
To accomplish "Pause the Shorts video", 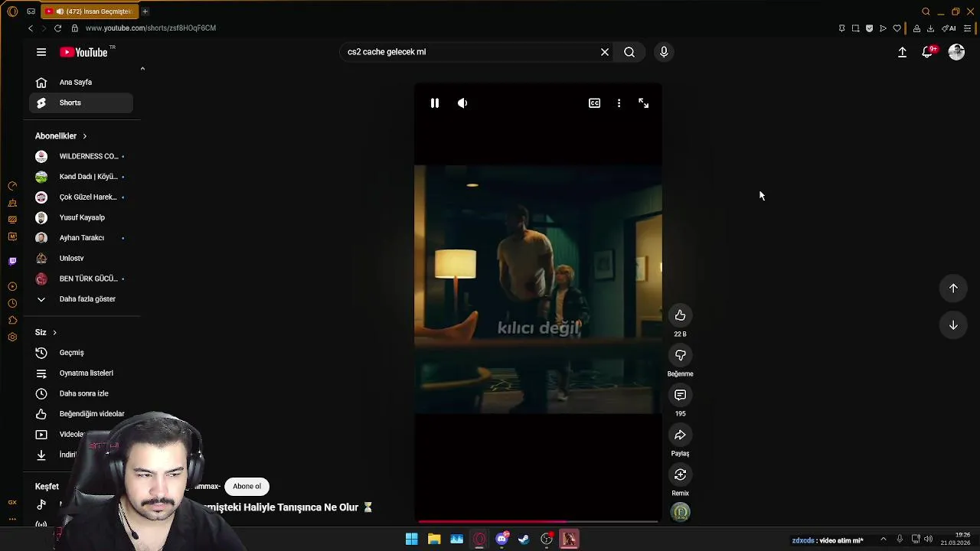I will click(x=434, y=103).
